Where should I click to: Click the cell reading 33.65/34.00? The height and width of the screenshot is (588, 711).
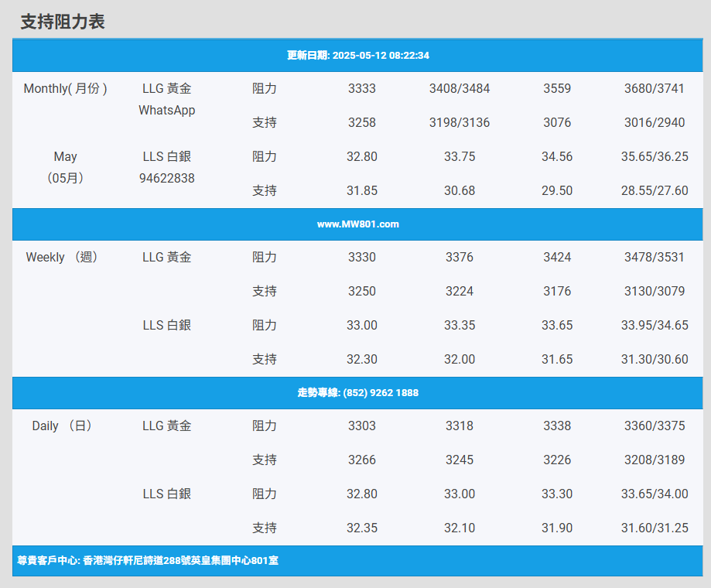[655, 494]
